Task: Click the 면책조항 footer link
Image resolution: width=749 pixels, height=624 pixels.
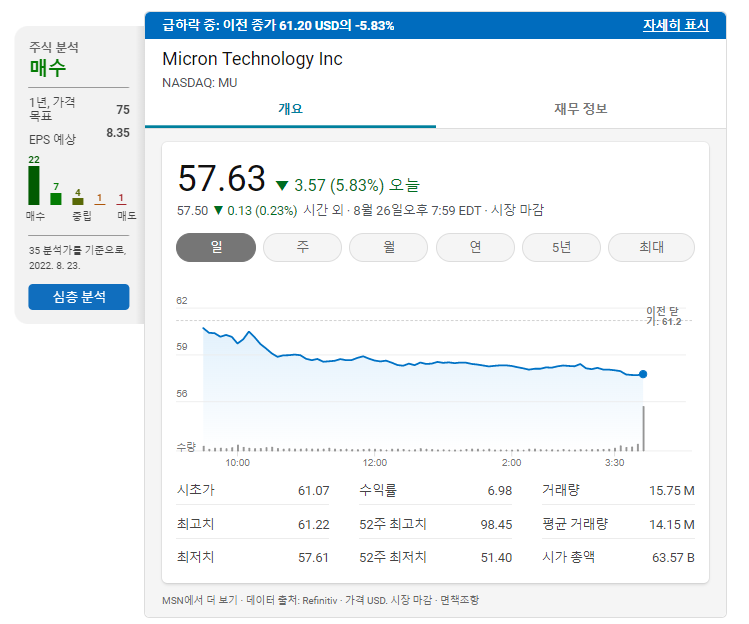Action: point(459,600)
